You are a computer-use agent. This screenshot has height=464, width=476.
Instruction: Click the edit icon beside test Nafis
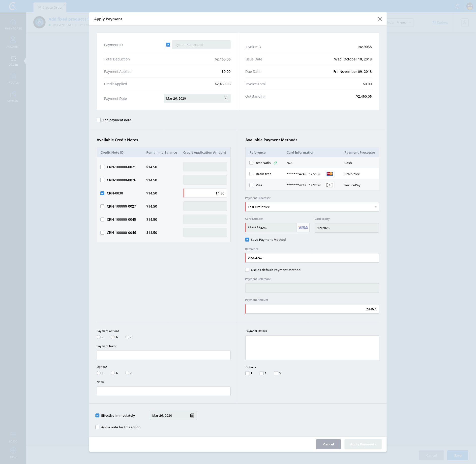click(275, 163)
